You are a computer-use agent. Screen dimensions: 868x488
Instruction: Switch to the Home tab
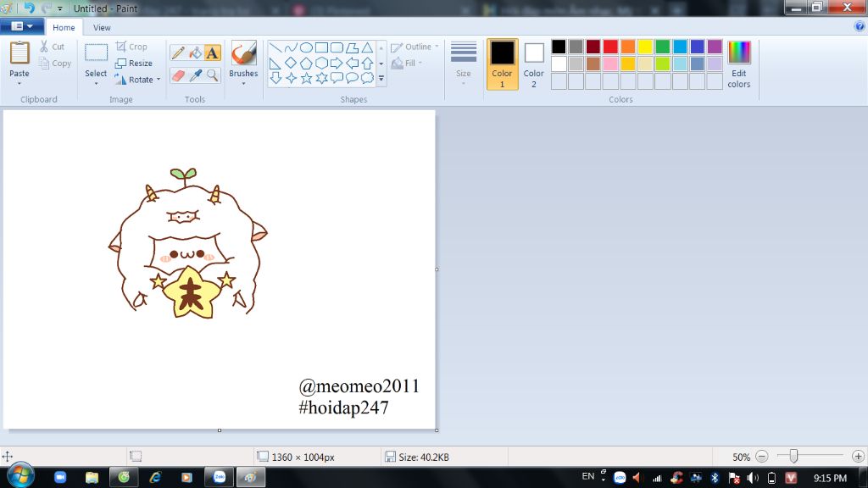pos(64,28)
